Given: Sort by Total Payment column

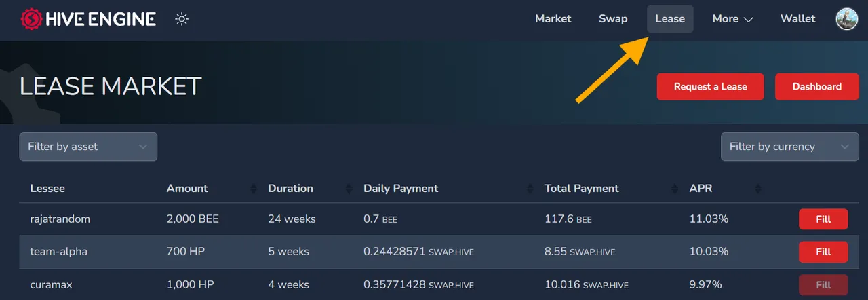Looking at the screenshot, I should click(582, 189).
